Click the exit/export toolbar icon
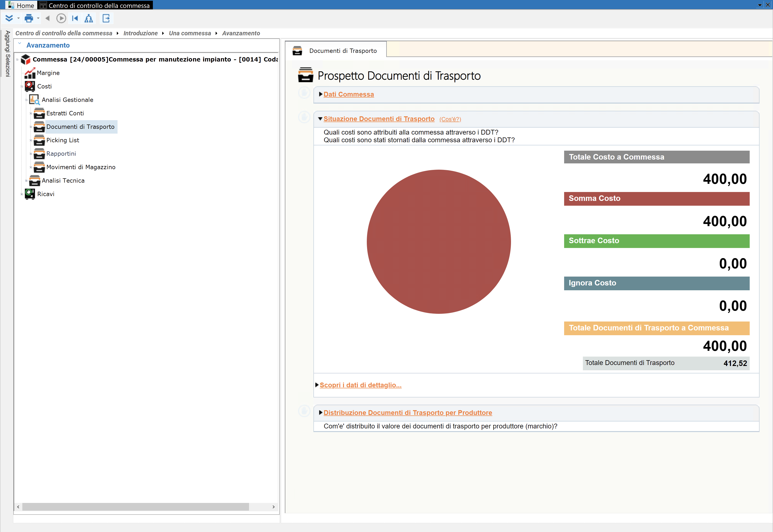 click(x=106, y=18)
